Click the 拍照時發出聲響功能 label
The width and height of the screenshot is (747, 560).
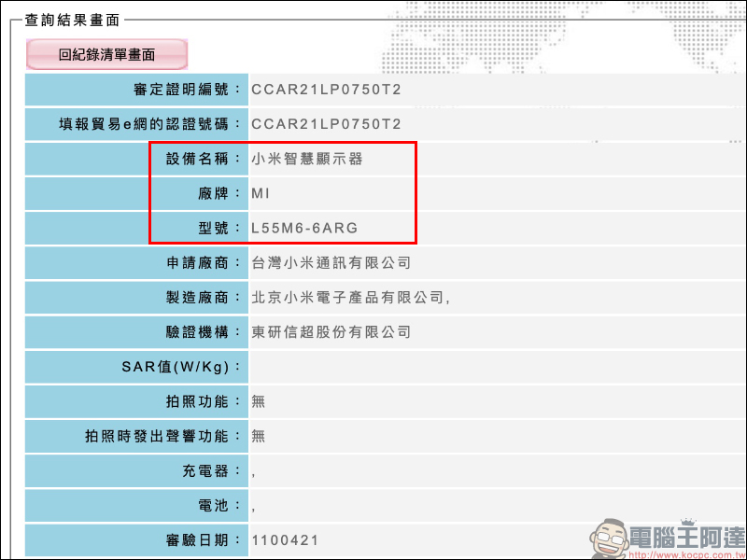coord(162,436)
